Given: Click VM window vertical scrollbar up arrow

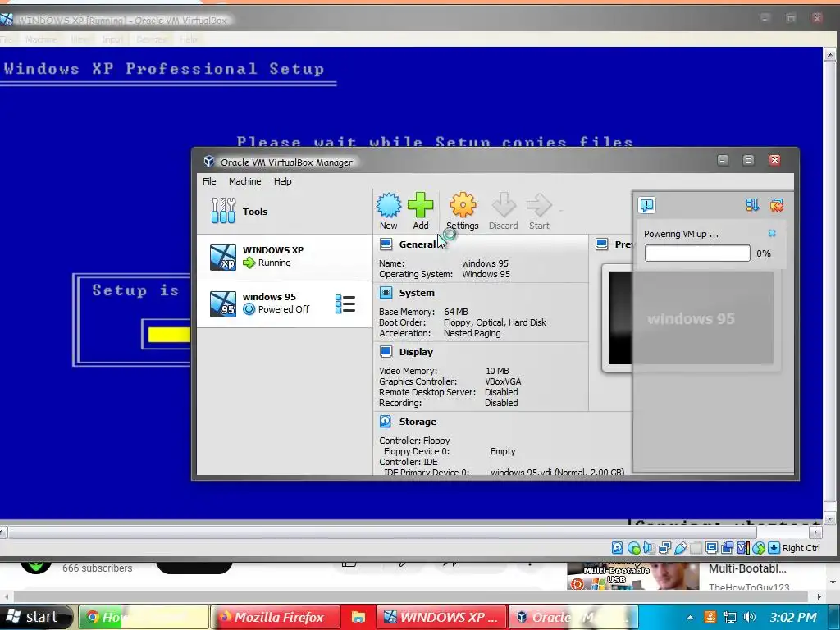Looking at the screenshot, I should (830, 54).
